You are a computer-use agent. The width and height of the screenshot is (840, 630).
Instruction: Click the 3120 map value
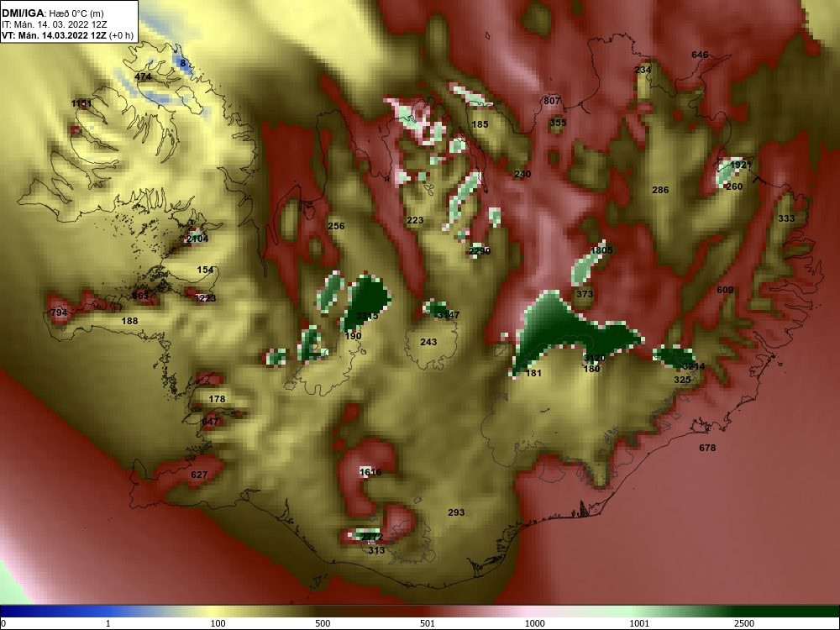[x=595, y=359]
